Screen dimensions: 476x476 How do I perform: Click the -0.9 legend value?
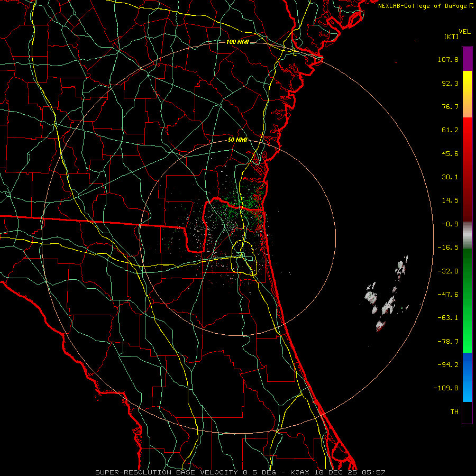tap(450, 224)
